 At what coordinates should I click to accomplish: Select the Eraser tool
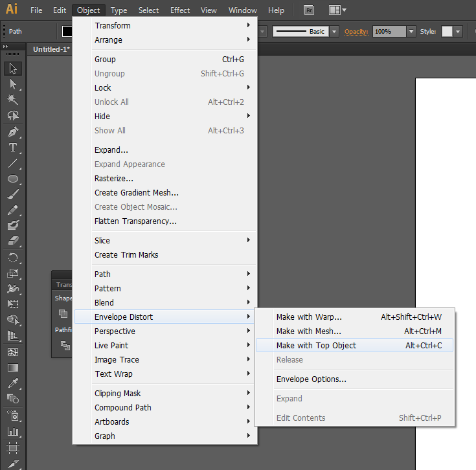coord(12,241)
